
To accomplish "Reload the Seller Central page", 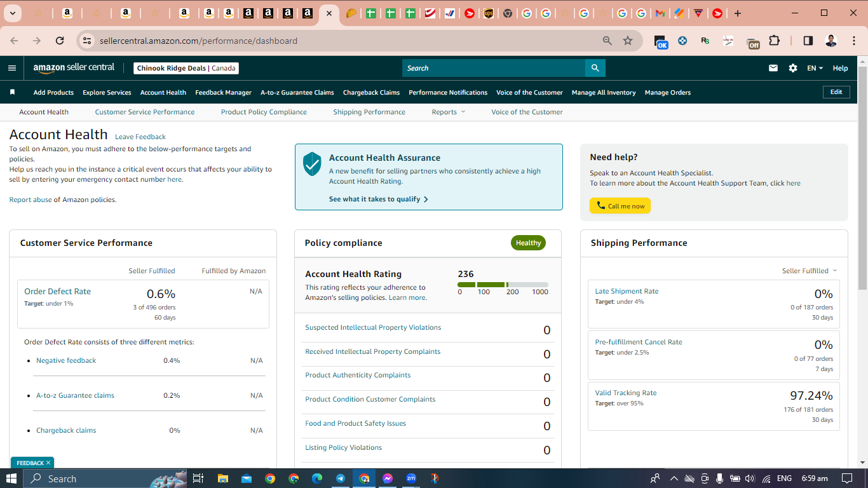I will click(60, 41).
